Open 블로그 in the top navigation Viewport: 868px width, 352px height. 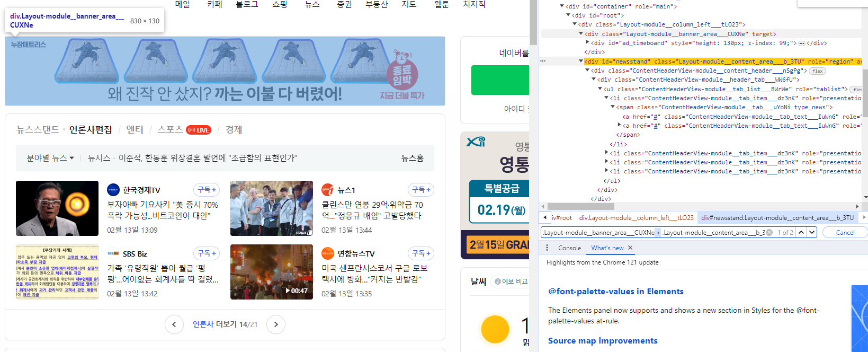tap(247, 4)
